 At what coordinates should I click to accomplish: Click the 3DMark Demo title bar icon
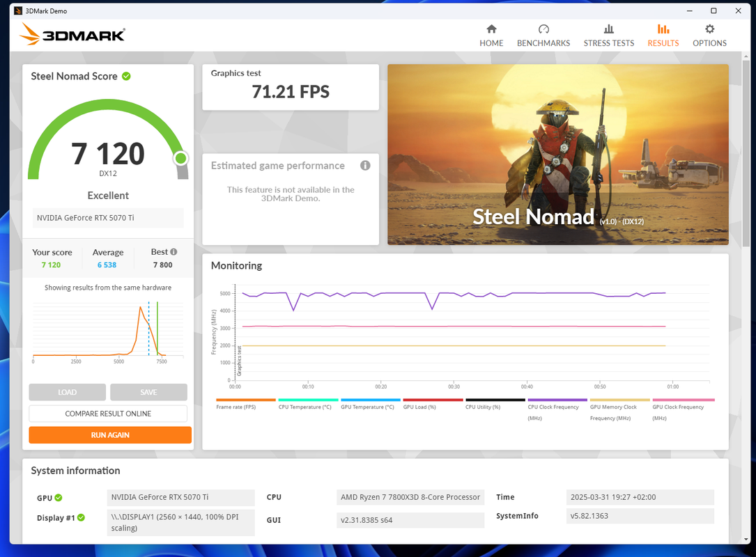(x=18, y=10)
